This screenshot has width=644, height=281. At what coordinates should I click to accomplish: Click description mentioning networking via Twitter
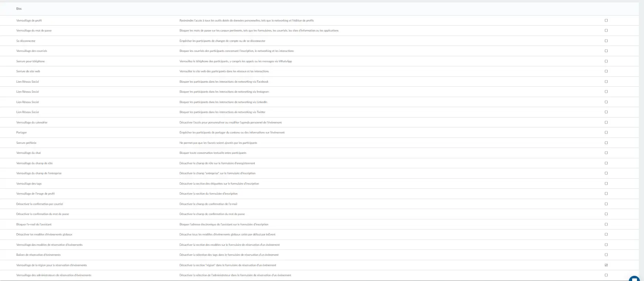tap(222, 112)
